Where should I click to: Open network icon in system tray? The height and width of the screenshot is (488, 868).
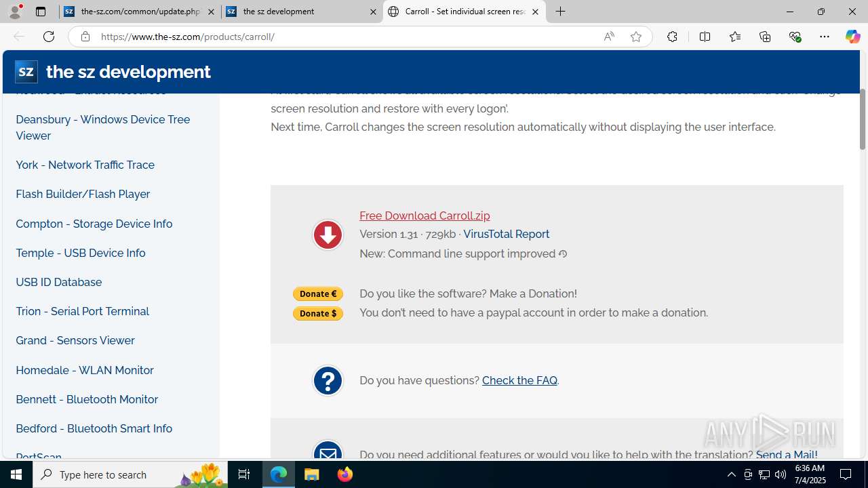[764, 474]
